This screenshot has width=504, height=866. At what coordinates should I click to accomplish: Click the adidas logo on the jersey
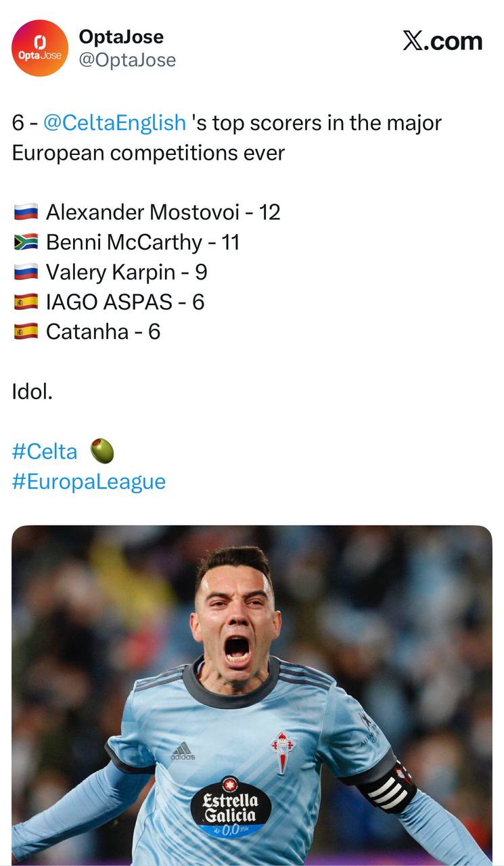(x=183, y=751)
